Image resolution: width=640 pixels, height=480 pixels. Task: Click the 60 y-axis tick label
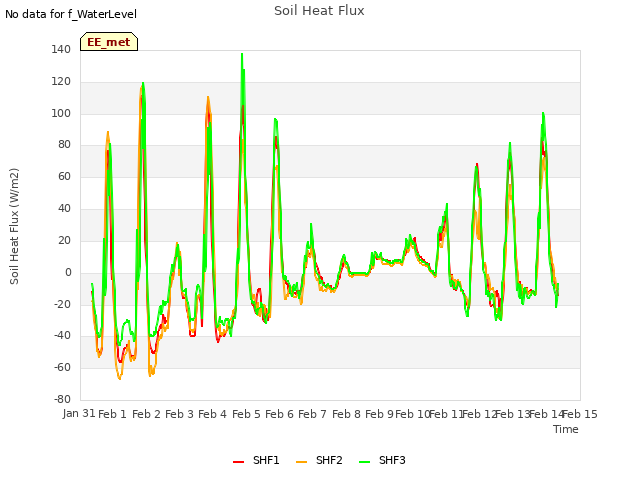[64, 177]
